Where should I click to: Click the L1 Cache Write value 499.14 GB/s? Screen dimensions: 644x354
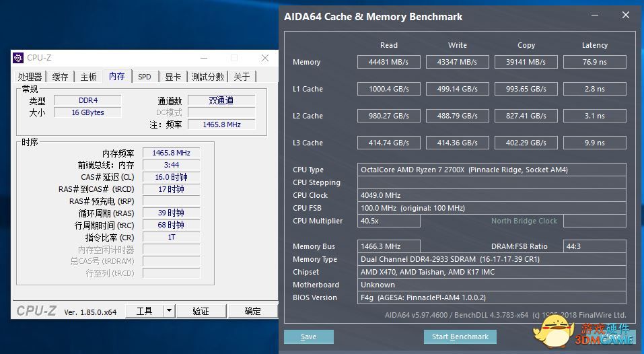click(x=457, y=89)
